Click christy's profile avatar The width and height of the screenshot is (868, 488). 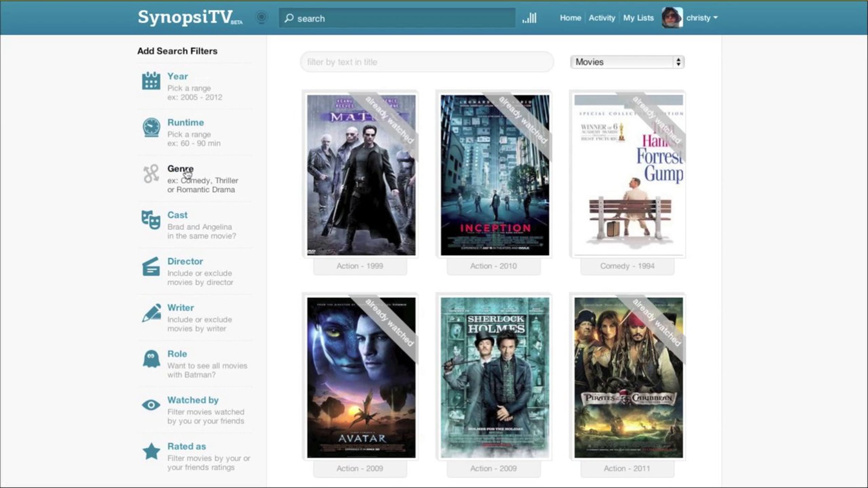click(x=672, y=17)
